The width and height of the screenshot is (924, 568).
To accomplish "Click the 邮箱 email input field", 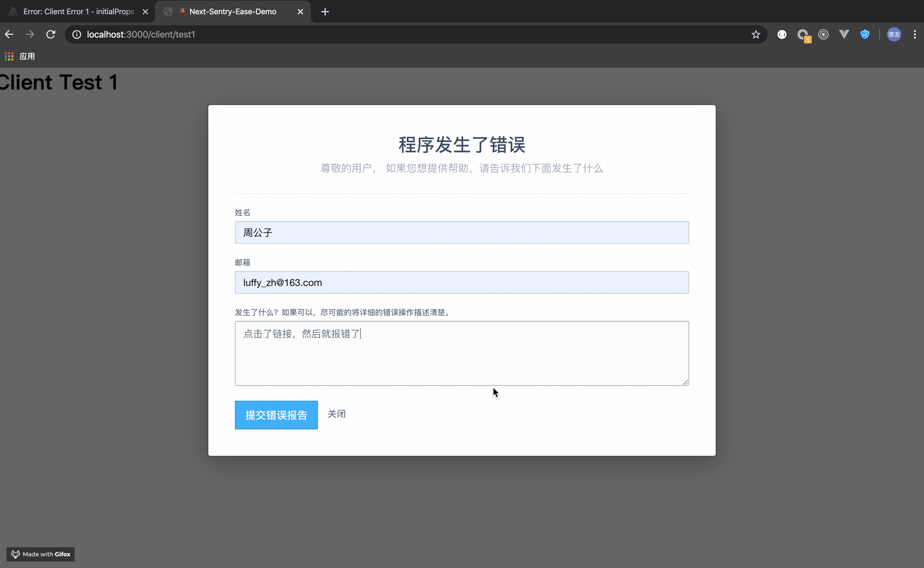I will (x=462, y=282).
